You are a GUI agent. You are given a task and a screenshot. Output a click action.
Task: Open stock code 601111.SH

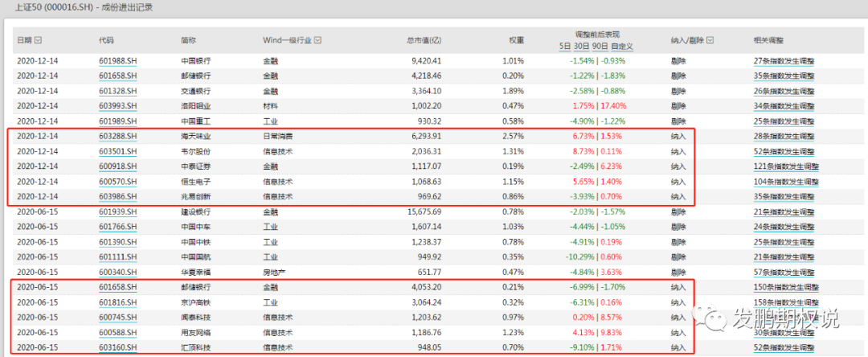tap(117, 256)
